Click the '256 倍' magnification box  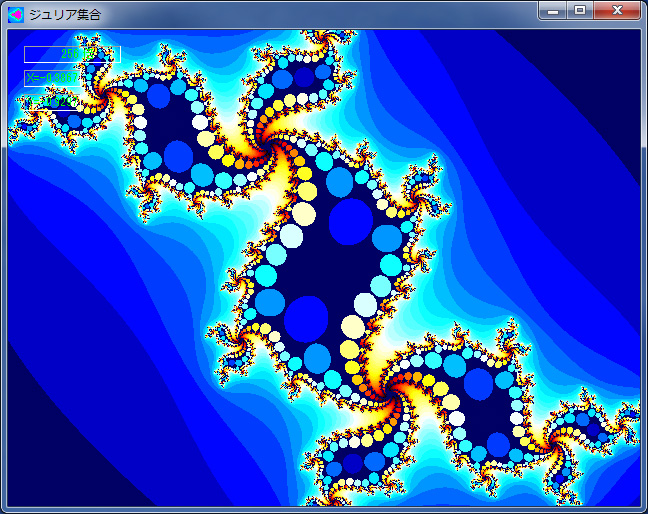click(x=72, y=55)
